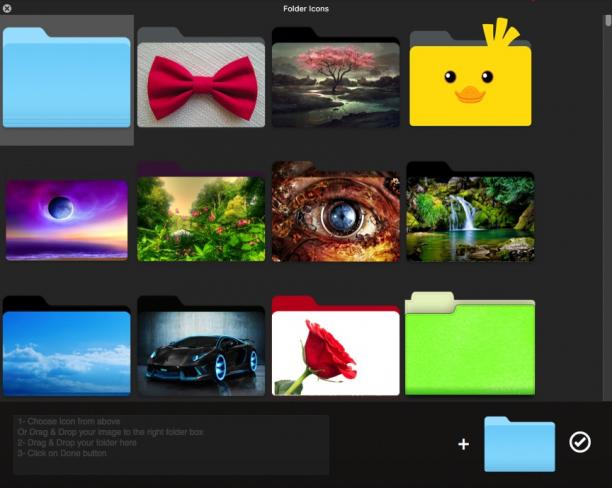This screenshot has height=488, width=612.
Task: Pick the black sports car folder icon
Action: 201,346
